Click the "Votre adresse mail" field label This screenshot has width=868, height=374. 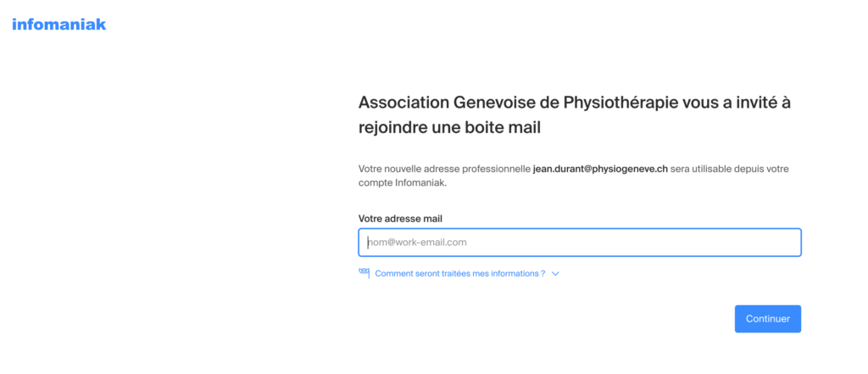(x=400, y=219)
